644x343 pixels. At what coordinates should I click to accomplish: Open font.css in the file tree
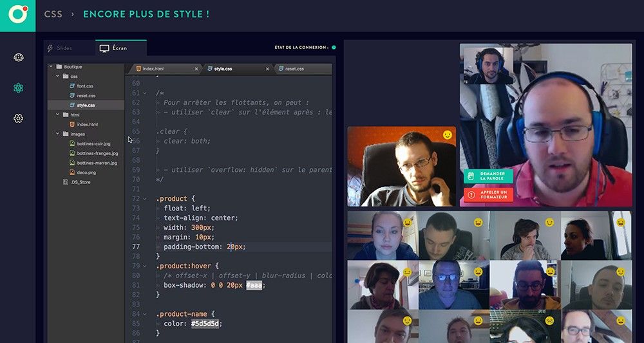(85, 86)
